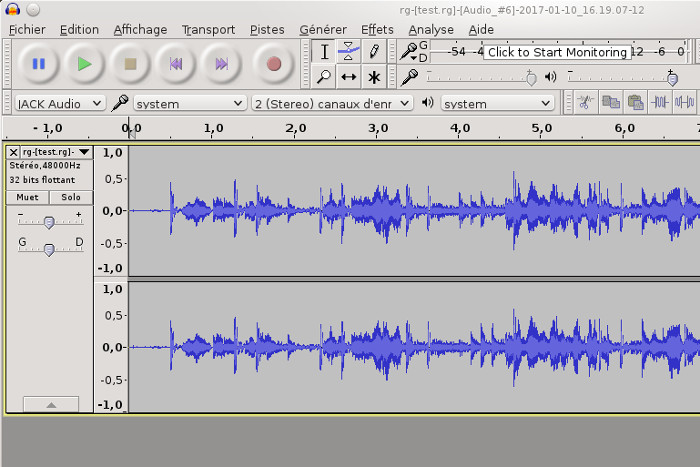
Task: Open the Générer menu
Action: pyautogui.click(x=323, y=29)
